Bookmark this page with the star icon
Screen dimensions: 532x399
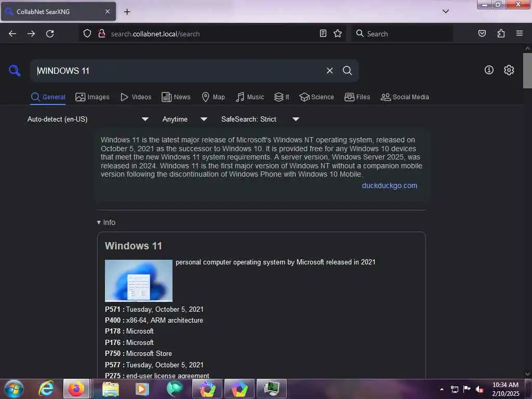pos(338,33)
